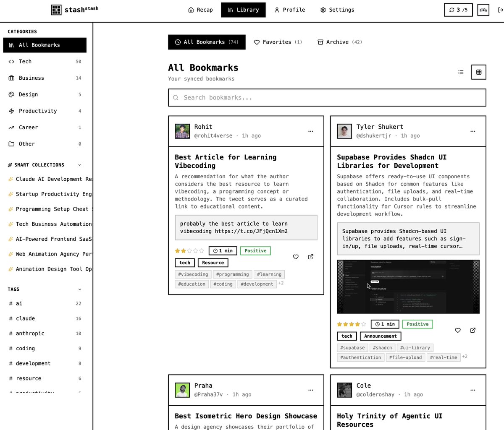Screen dimensions: 504x430
Task: Open the Career category
Action: pyautogui.click(x=45, y=127)
